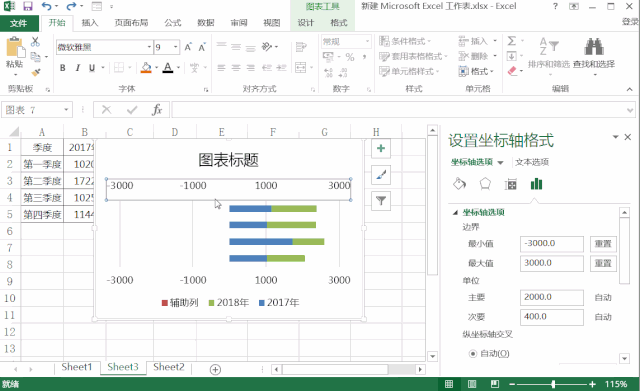The width and height of the screenshot is (640, 391).
Task: Reset the maximum bound value
Action: coord(603,263)
